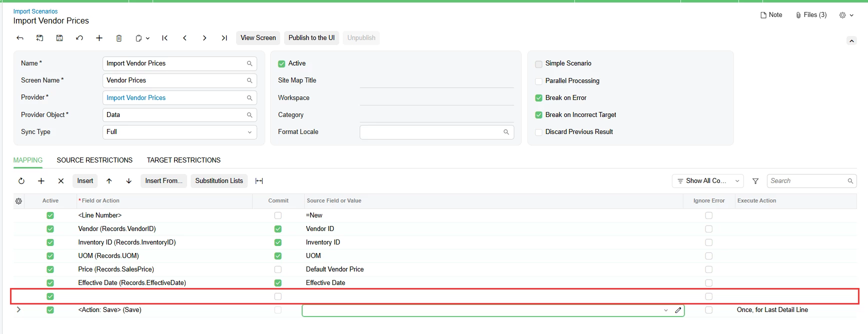Click the magnifier in Screen Name field
The image size is (868, 334).
(250, 80)
